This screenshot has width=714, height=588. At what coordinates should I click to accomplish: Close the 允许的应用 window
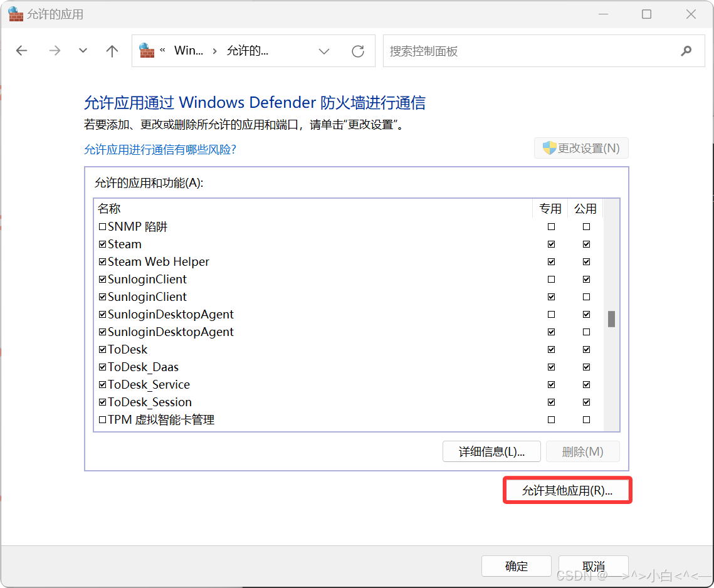tap(691, 14)
